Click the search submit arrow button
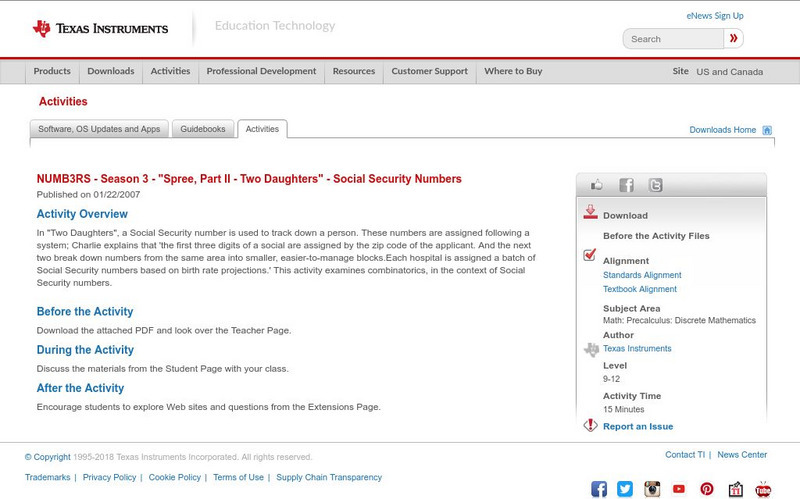The image size is (800, 499). (733, 38)
